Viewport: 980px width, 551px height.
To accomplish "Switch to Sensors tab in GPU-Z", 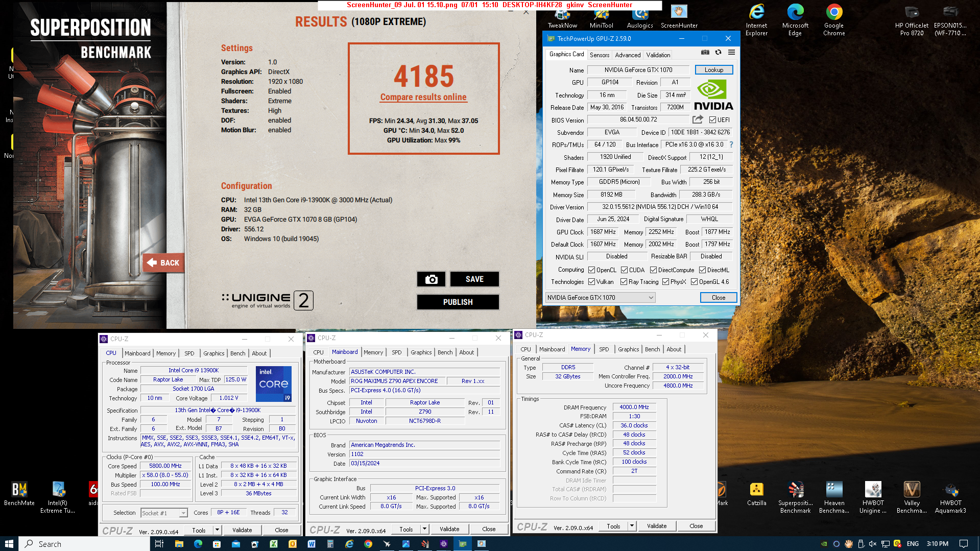I will click(x=599, y=55).
